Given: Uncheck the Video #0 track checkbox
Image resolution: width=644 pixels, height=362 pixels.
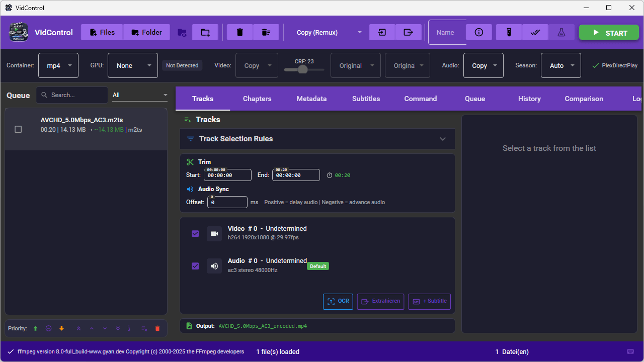Looking at the screenshot, I should click(195, 234).
